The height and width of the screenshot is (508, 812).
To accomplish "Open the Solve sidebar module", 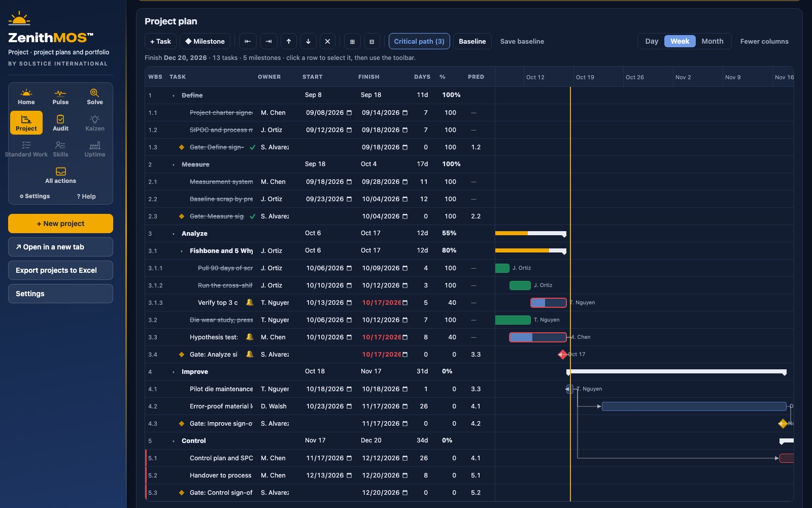I will point(95,97).
